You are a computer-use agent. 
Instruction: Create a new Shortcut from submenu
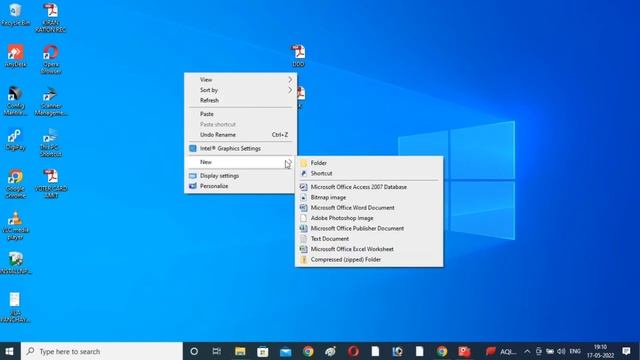369,173
